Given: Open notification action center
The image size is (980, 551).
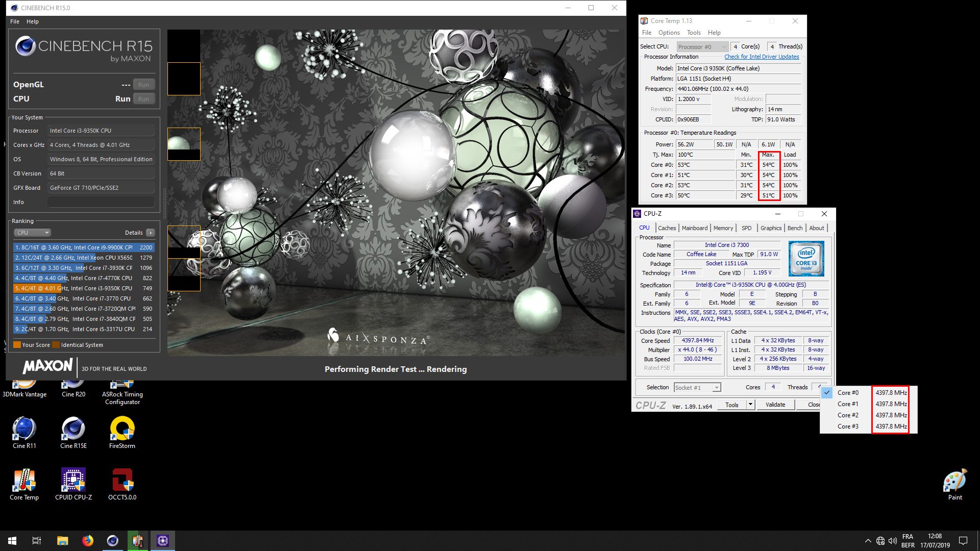Looking at the screenshot, I should coord(963,541).
